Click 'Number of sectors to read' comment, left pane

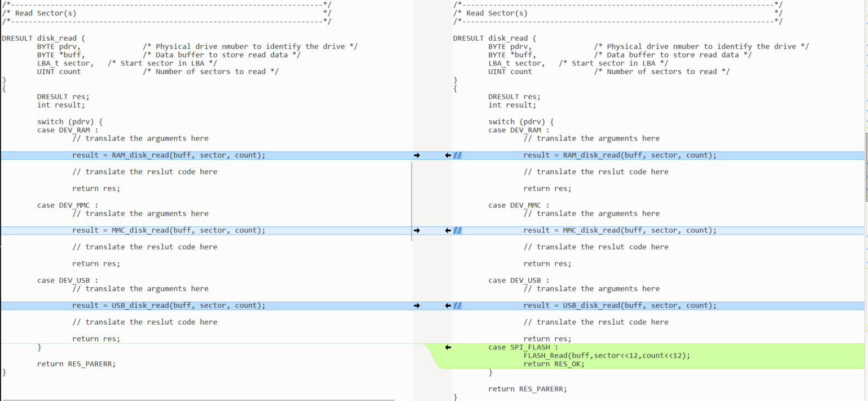tap(211, 71)
